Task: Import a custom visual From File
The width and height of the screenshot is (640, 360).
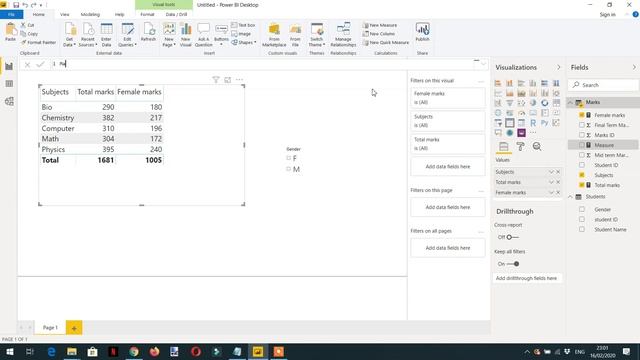Action: (x=295, y=34)
